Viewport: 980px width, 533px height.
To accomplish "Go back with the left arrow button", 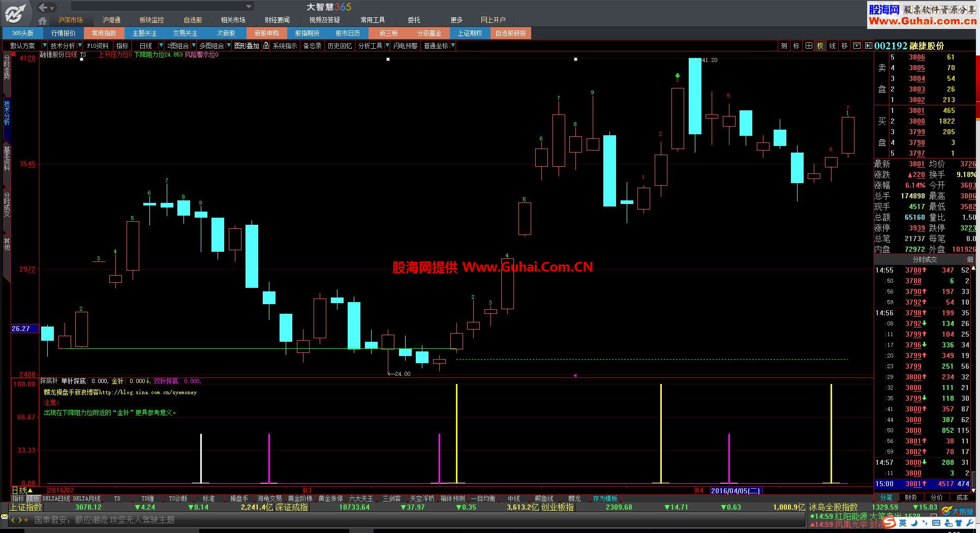I will point(43,7).
